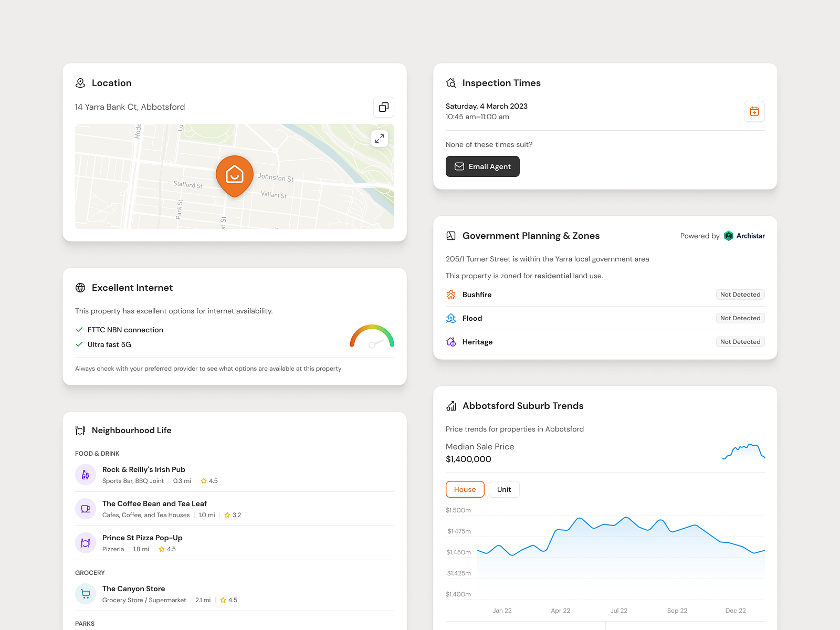The width and height of the screenshot is (840, 630).
Task: Click the Email Agent button
Action: click(x=482, y=166)
